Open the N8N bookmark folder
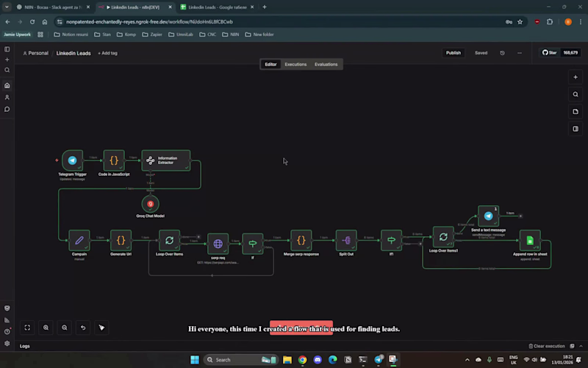588x368 pixels. coord(231,35)
